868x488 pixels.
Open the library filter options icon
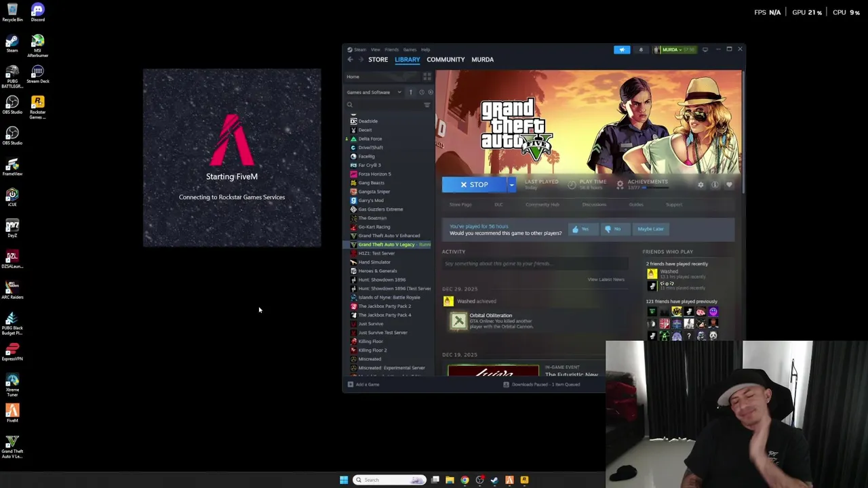click(x=427, y=105)
